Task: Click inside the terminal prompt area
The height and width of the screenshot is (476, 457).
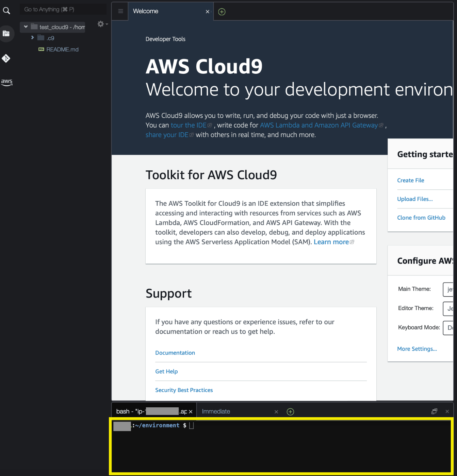Action: (281, 446)
